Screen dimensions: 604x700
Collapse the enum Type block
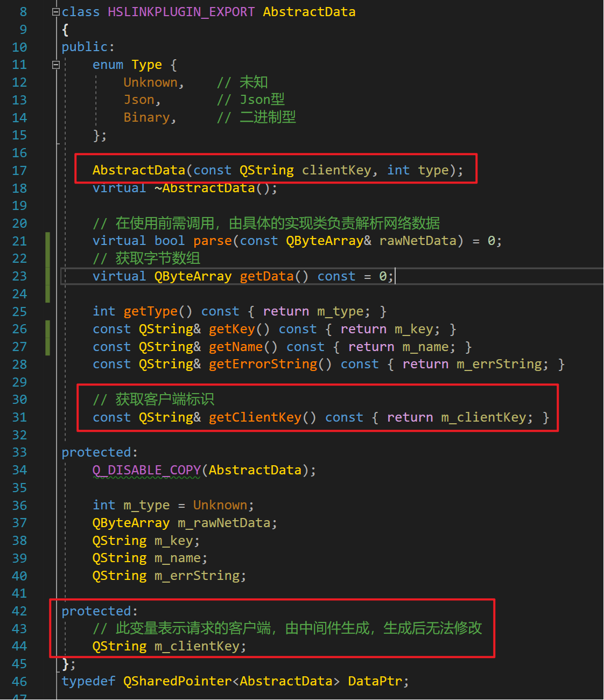pos(55,65)
